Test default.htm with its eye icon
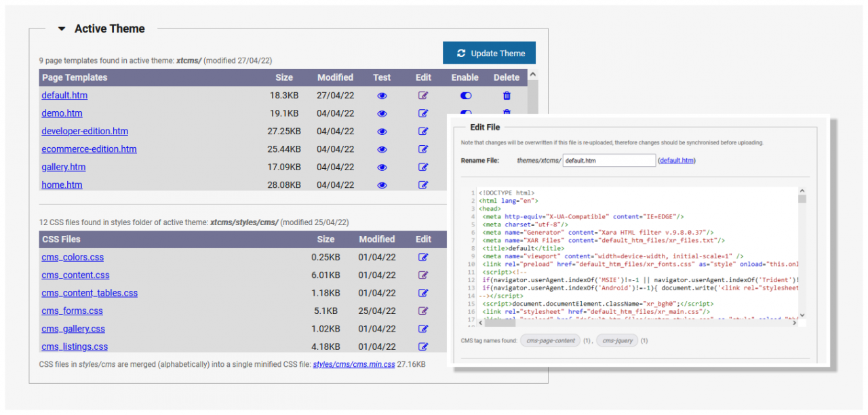Screen dimensions: 868x415 pos(382,96)
